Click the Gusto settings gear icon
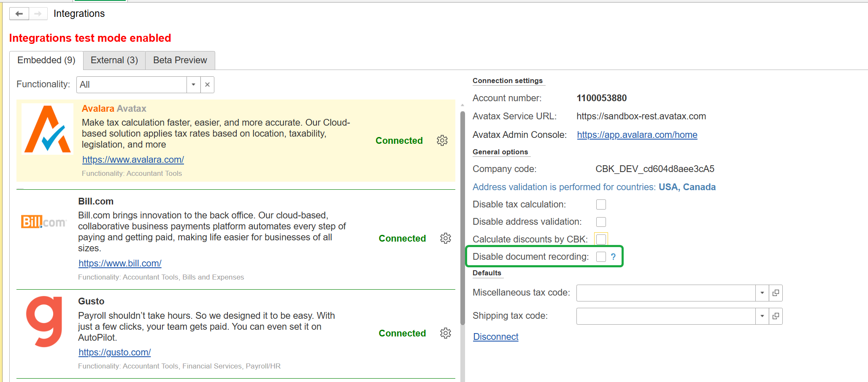 445,333
